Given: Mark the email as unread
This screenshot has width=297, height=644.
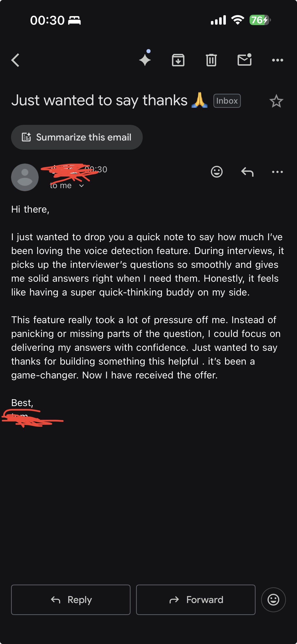Looking at the screenshot, I should click(x=244, y=60).
